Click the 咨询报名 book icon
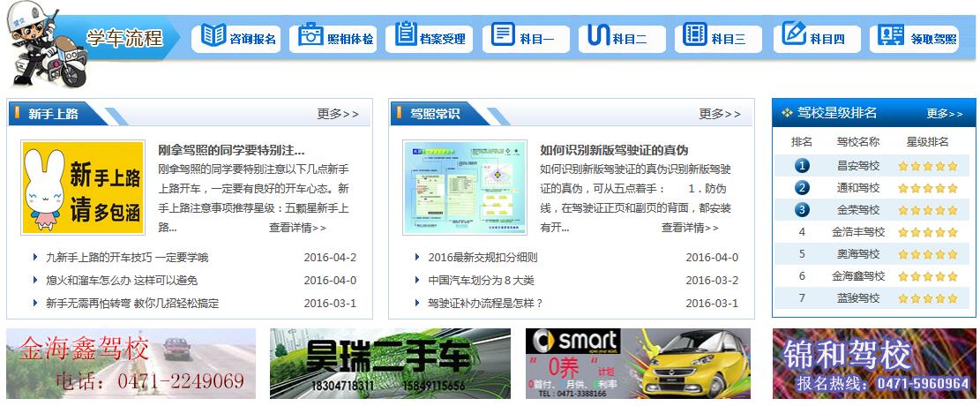The width and height of the screenshot is (980, 406). 213,37
